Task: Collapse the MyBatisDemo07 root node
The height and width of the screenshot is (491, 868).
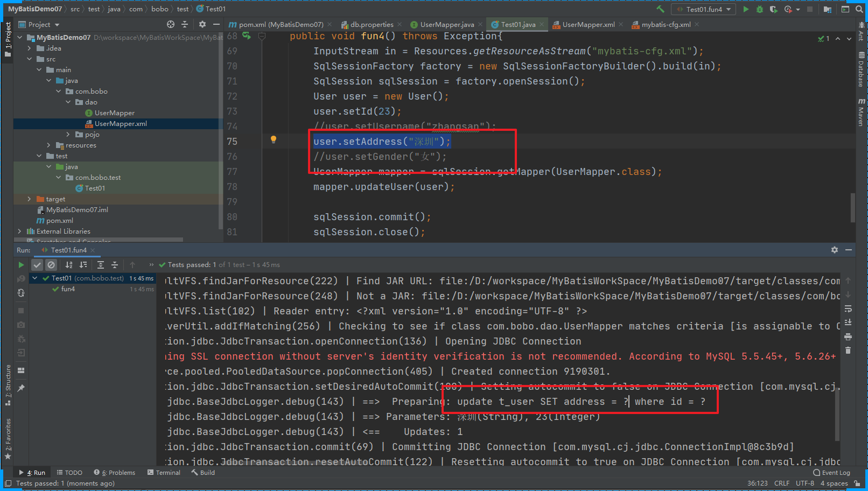Action: pos(20,38)
